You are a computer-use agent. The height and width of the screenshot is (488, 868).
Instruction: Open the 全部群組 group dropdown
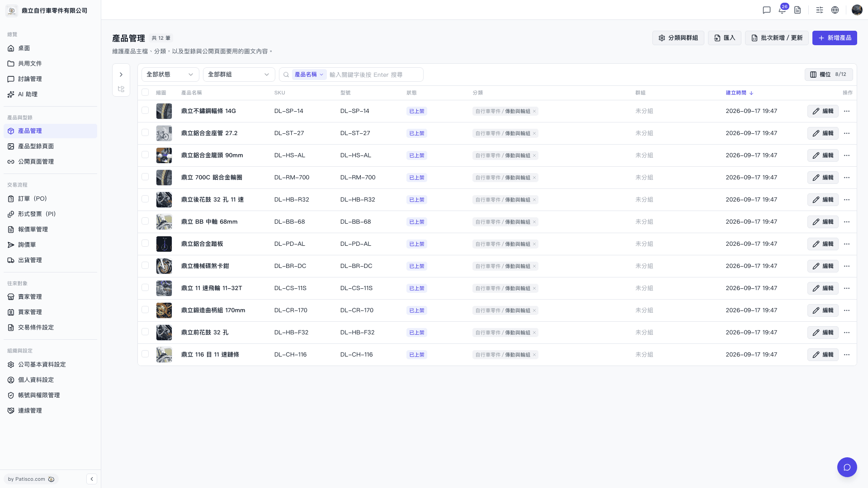point(239,75)
